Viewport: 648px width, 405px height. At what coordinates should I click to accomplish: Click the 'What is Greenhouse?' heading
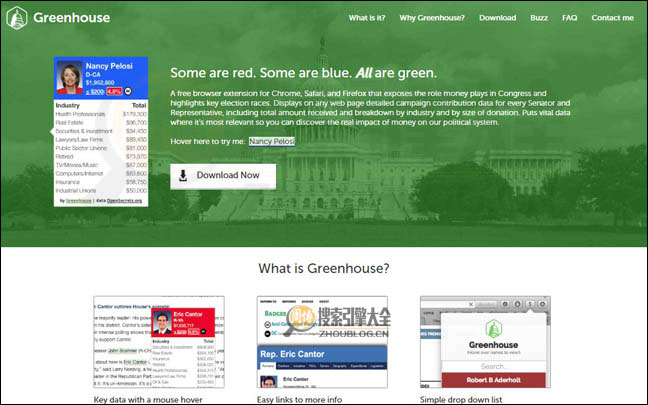pyautogui.click(x=324, y=269)
